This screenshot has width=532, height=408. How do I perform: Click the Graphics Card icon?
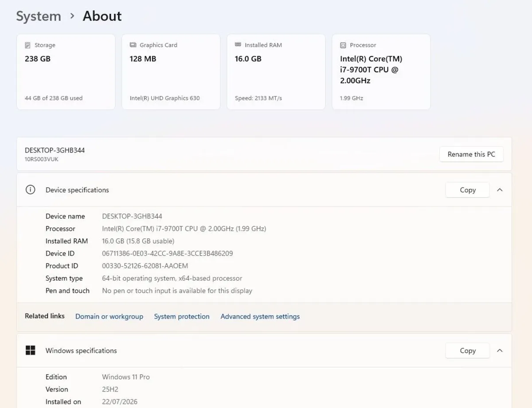pos(133,45)
